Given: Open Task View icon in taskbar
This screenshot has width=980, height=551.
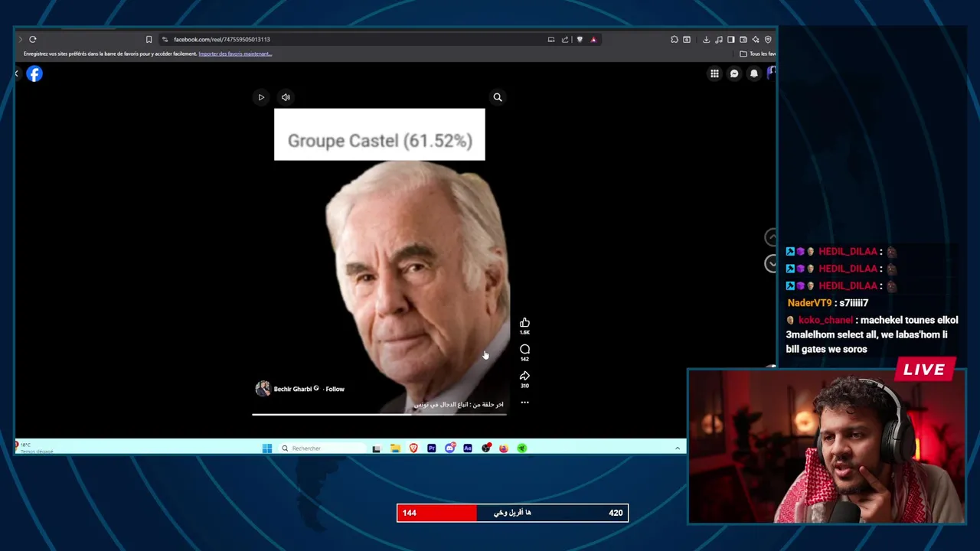Looking at the screenshot, I should [376, 448].
